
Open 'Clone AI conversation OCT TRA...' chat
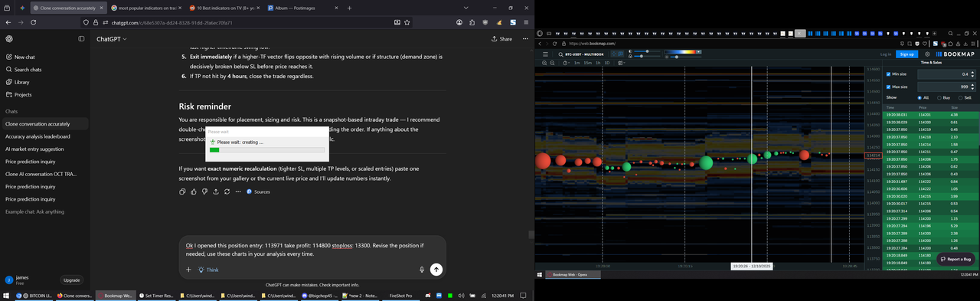pos(41,174)
